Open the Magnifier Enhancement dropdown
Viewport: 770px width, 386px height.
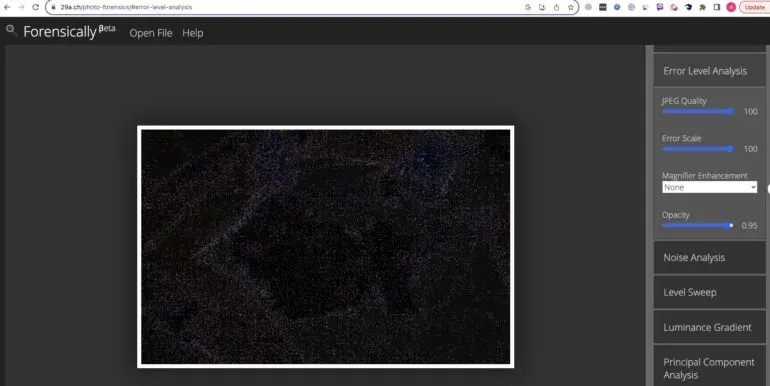click(709, 187)
